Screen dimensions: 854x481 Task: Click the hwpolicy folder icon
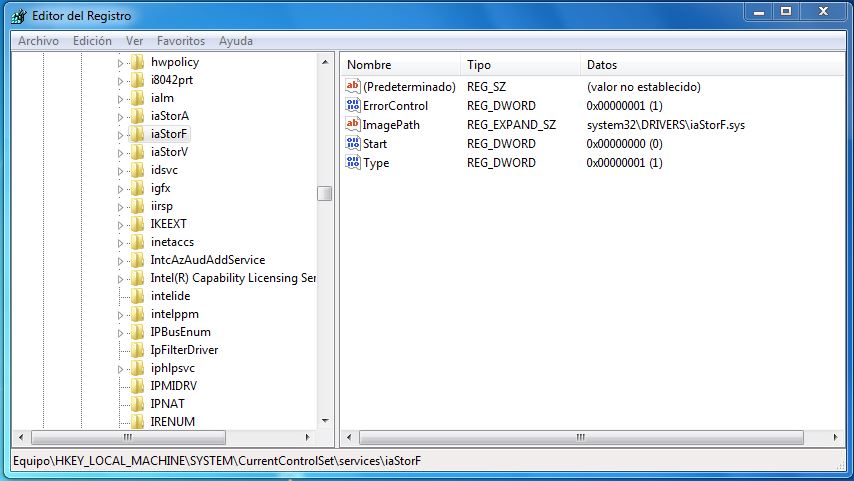point(137,62)
